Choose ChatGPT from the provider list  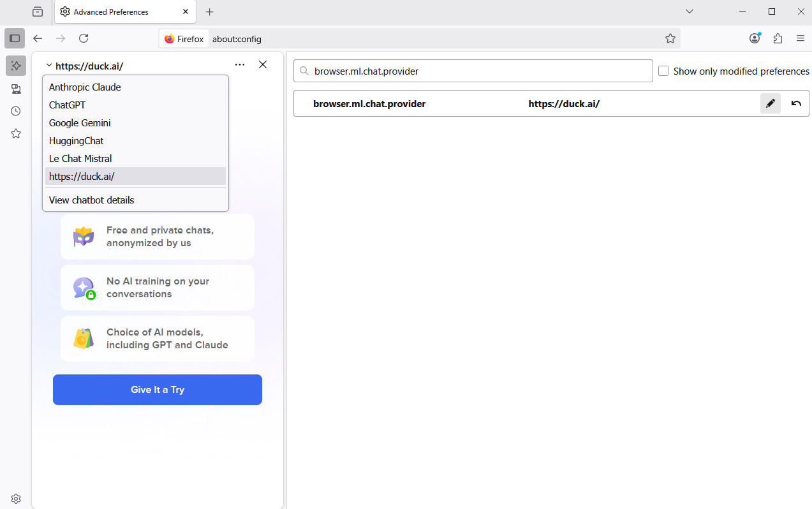(135, 105)
